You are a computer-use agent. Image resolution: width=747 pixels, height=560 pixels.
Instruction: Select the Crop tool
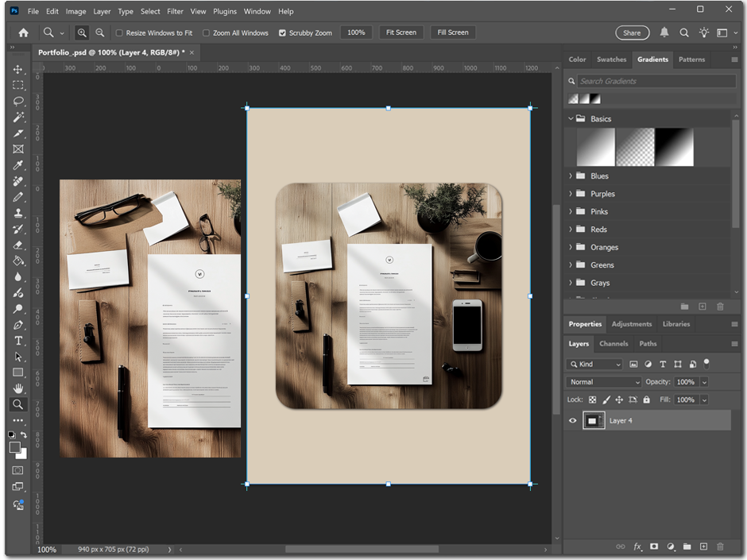17,133
